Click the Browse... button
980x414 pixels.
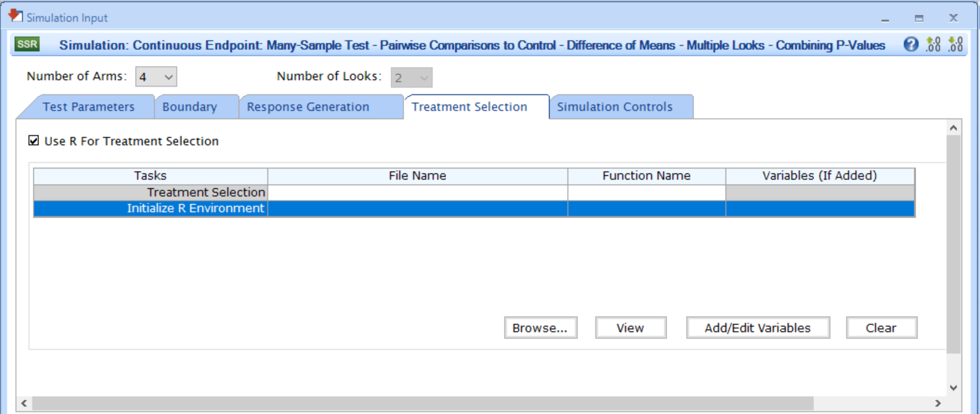[540, 328]
